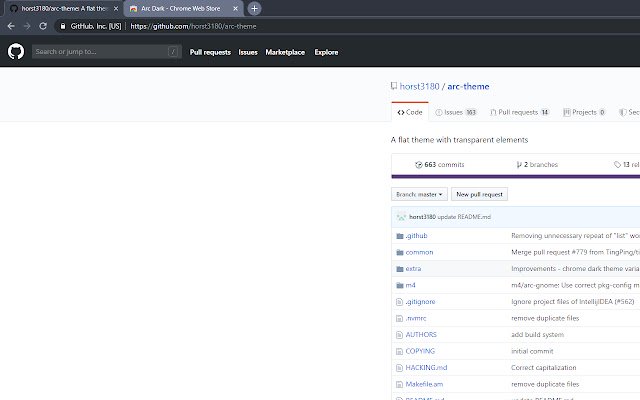Click the repository icon beside horst3180
The height and width of the screenshot is (400, 640).
394,86
